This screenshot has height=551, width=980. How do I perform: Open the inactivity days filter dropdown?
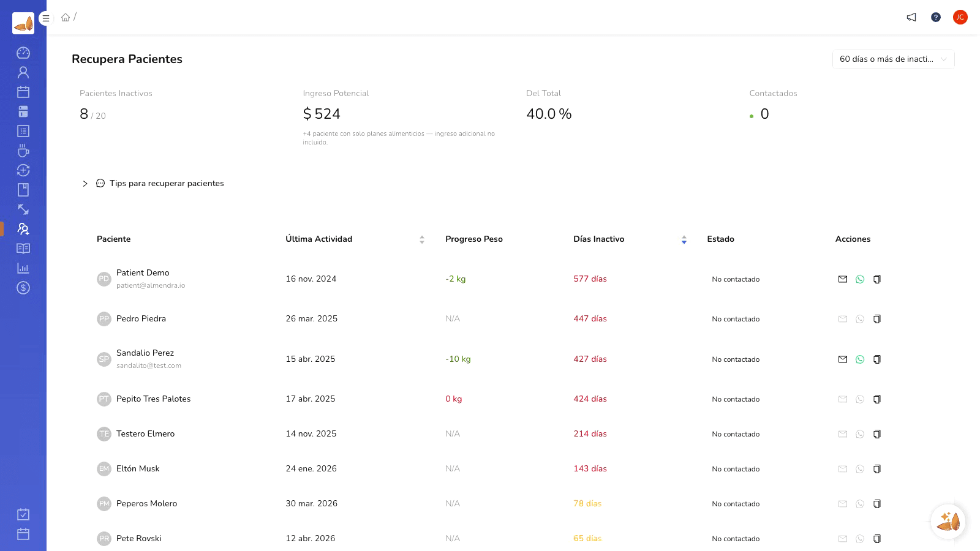[x=893, y=59]
